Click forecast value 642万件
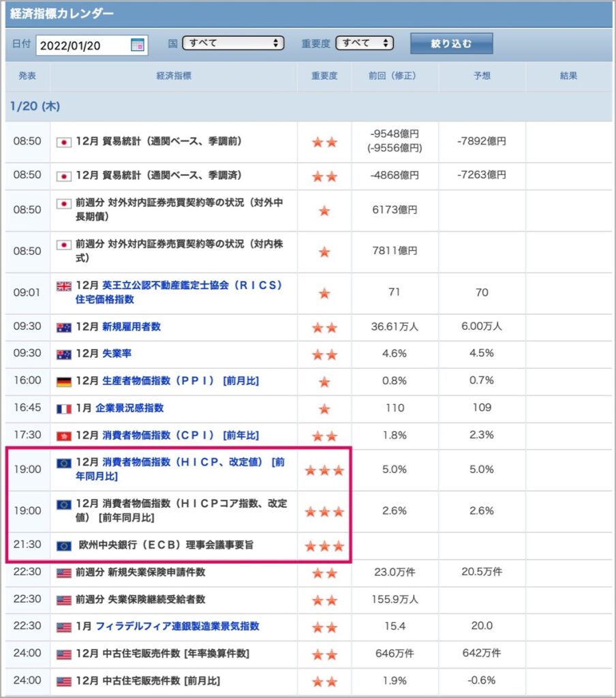This screenshot has height=698, width=616. (x=482, y=653)
